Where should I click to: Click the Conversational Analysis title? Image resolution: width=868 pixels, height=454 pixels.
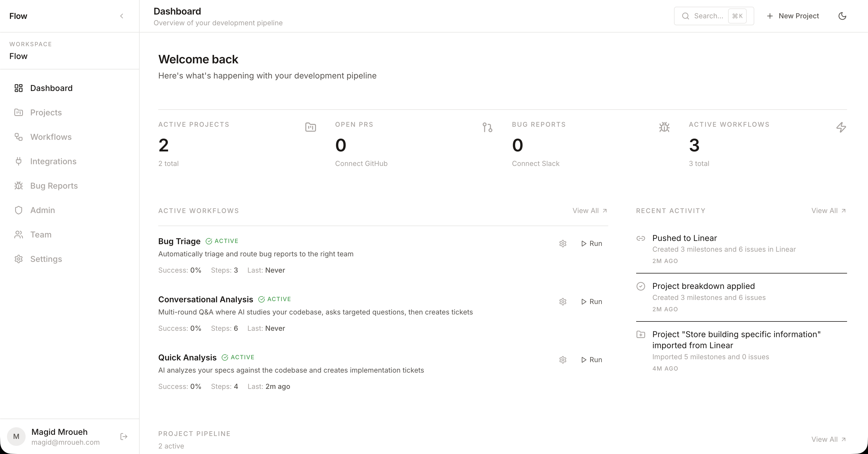206,299
